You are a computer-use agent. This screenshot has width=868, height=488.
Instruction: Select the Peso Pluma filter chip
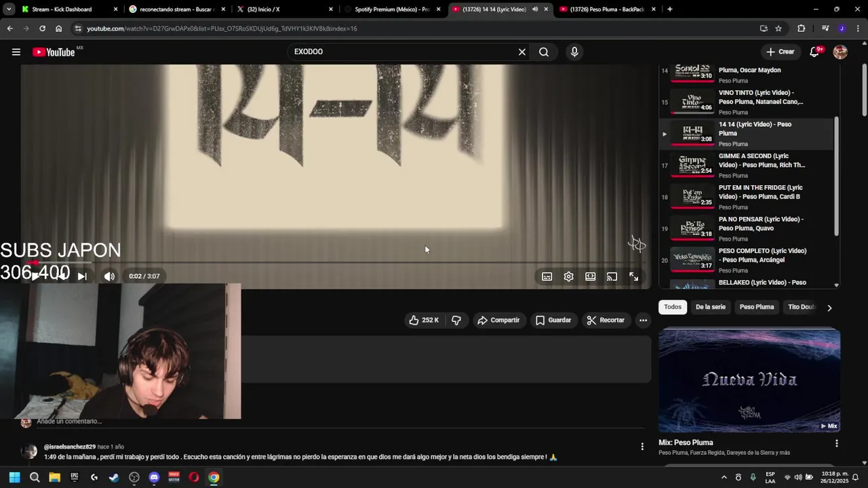[x=756, y=307]
